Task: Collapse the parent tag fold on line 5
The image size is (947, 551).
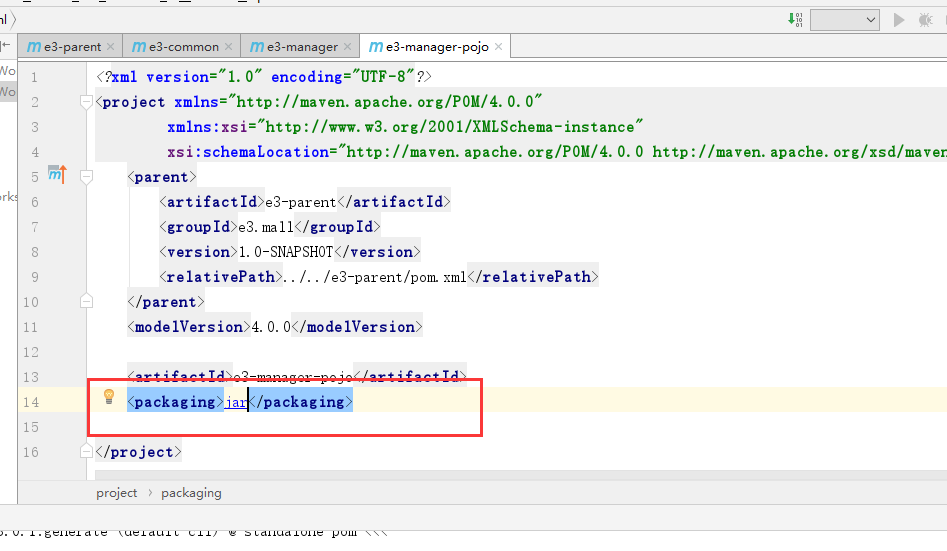Action: click(86, 177)
